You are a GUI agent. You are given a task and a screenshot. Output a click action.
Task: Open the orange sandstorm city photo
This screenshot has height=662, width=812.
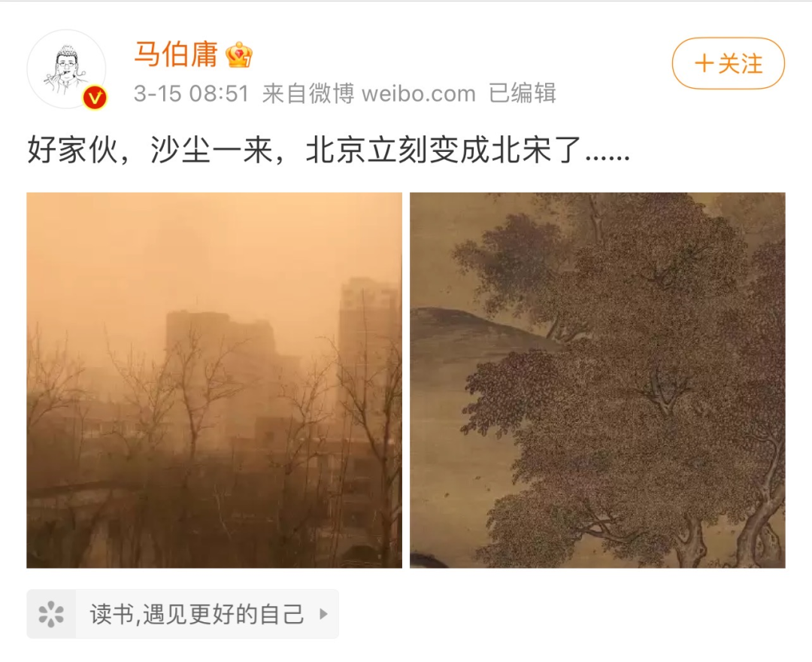click(x=214, y=380)
